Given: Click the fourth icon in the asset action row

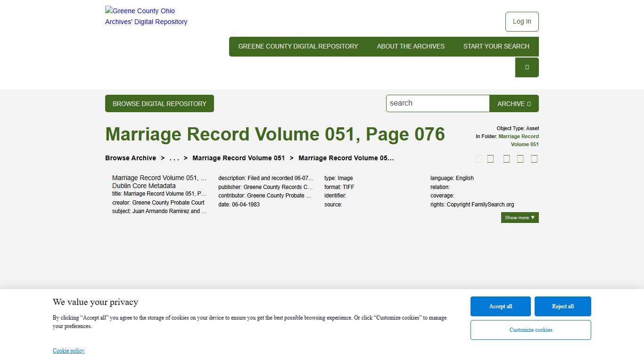Looking at the screenshot, I should (520, 159).
